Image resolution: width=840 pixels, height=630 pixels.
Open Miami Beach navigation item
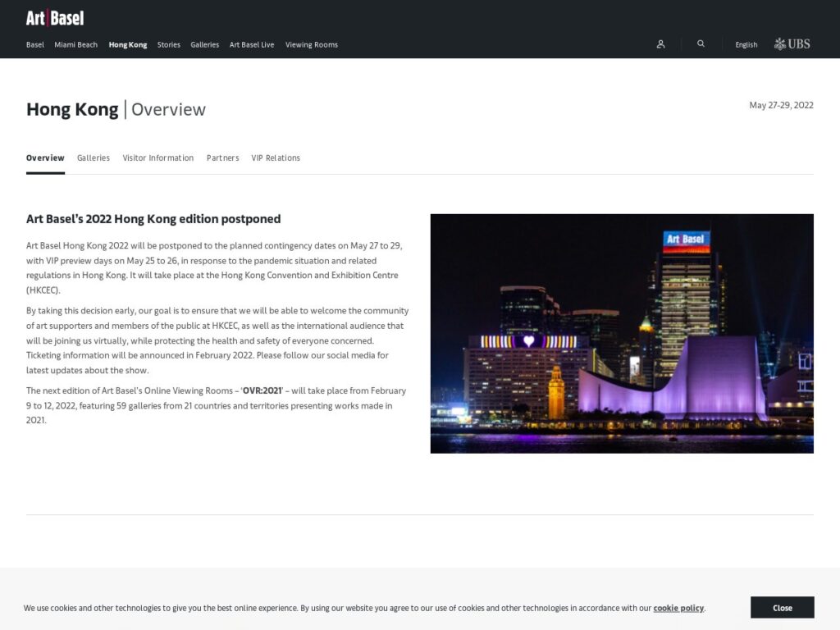tap(76, 44)
